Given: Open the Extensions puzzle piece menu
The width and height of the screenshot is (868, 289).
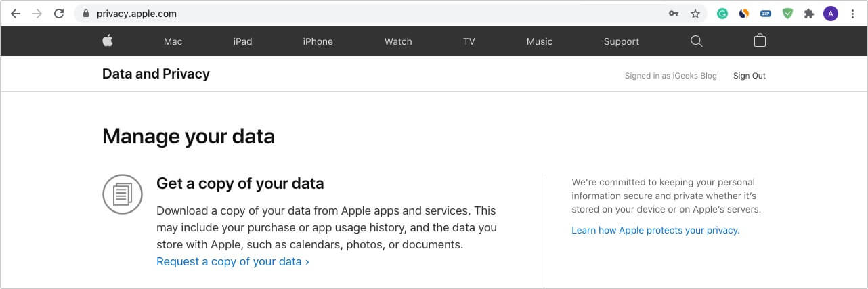Looking at the screenshot, I should tap(809, 14).
